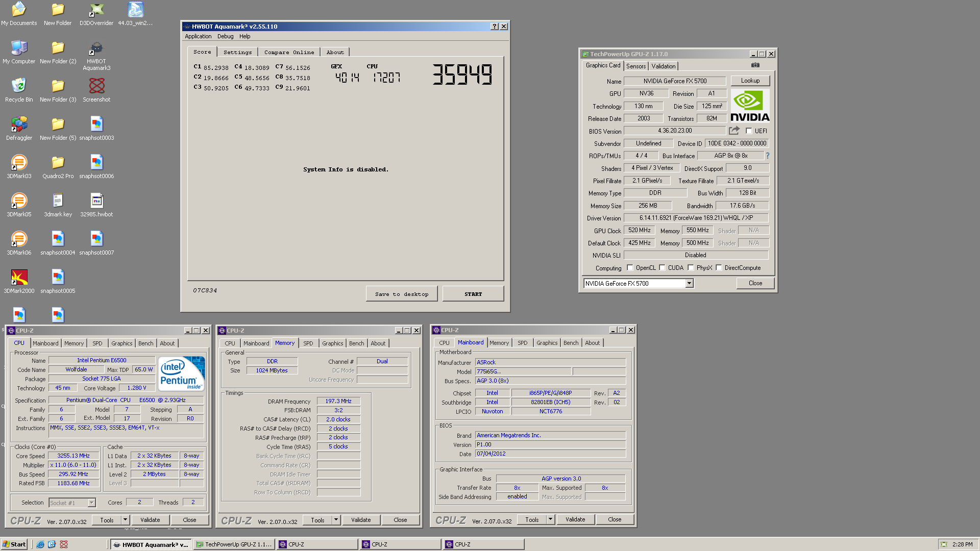This screenshot has height=551, width=980.
Task: Open the D3DOverrider desktop shortcut
Action: pos(96,14)
